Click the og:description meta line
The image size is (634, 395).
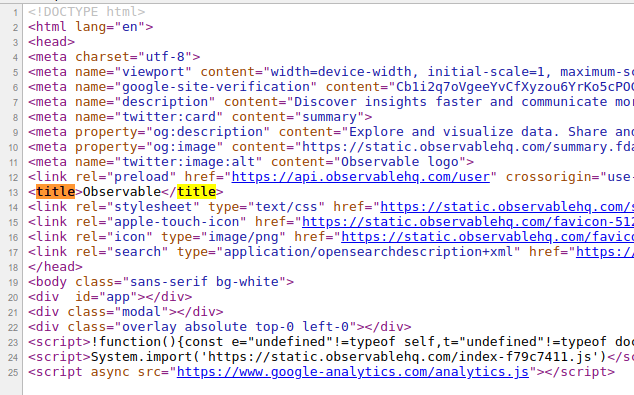click(x=331, y=131)
